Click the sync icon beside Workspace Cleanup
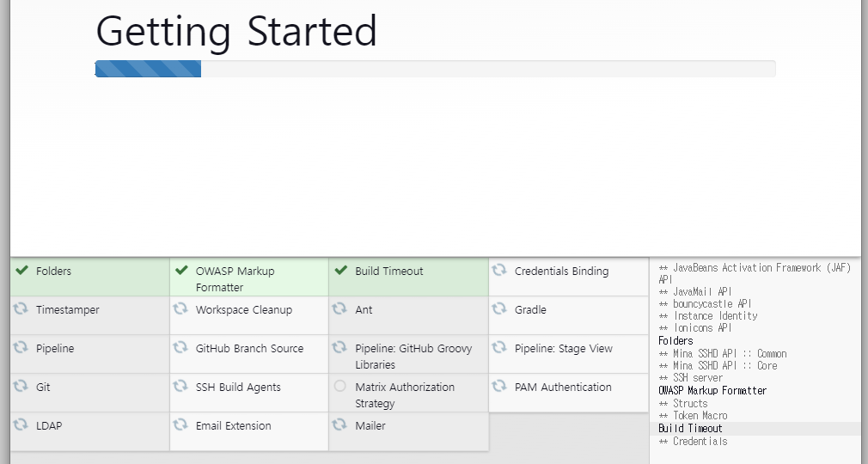 [180, 308]
